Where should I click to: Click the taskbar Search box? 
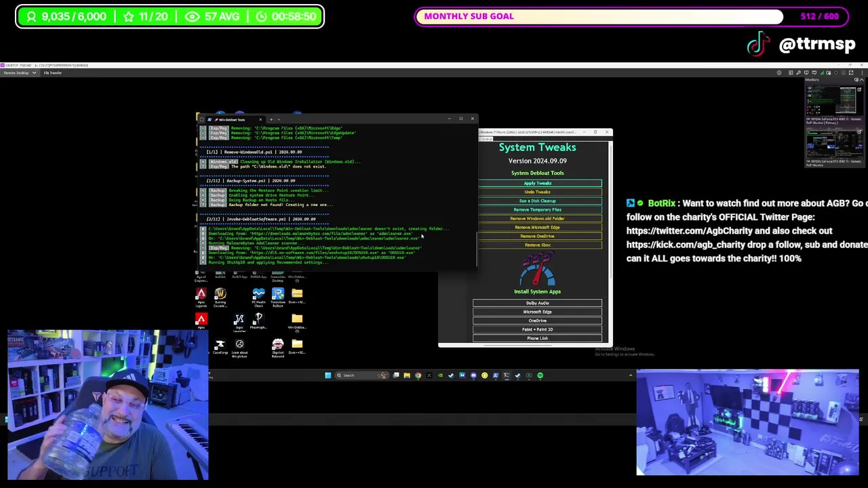(x=361, y=375)
